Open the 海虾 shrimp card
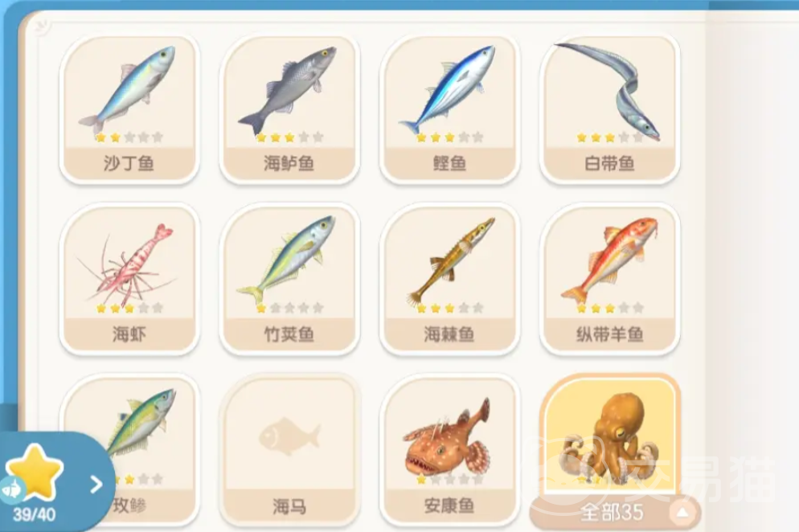The width and height of the screenshot is (799, 532). coord(129,279)
